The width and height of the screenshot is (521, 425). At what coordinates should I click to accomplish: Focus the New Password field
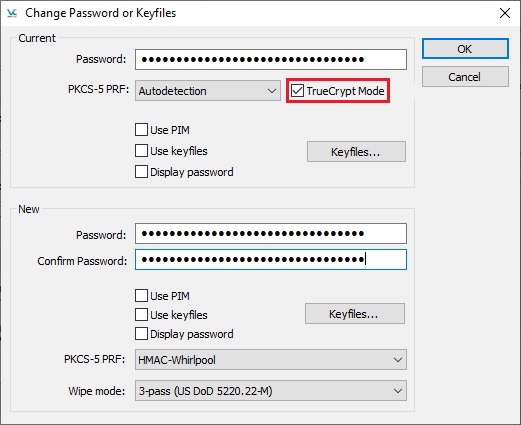(x=271, y=233)
